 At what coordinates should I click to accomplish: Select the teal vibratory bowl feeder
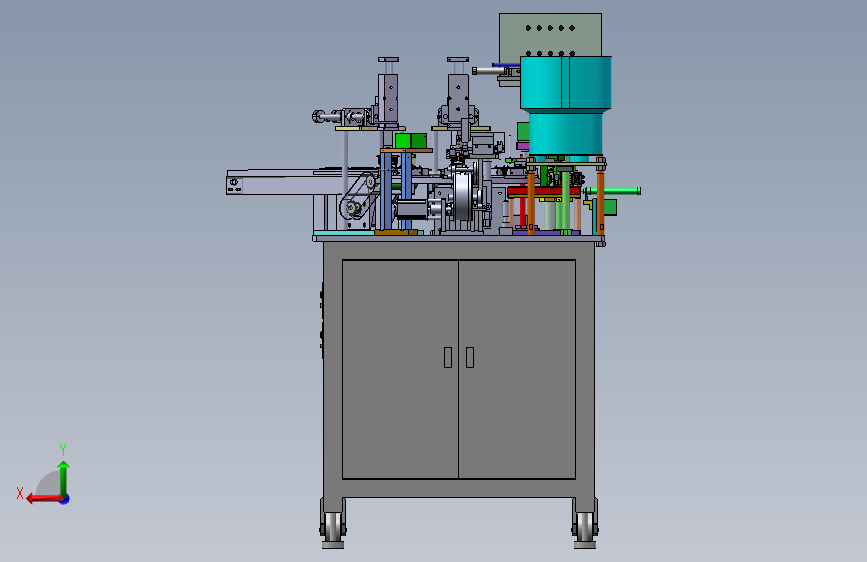coord(565,105)
